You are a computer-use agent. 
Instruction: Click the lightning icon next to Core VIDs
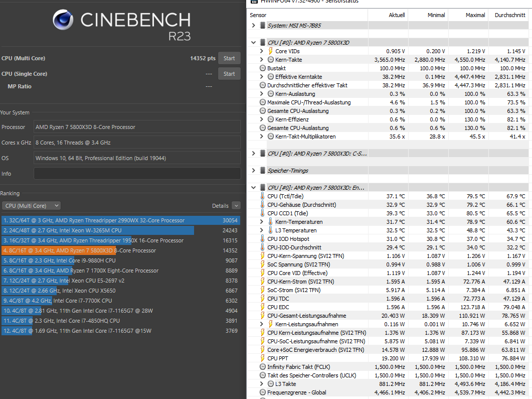270,51
